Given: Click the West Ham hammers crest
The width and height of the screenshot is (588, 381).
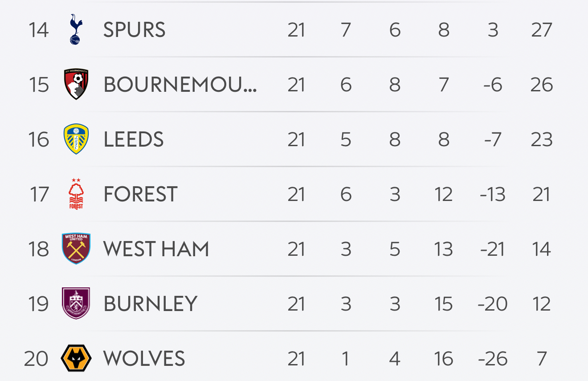Looking at the screenshot, I should point(76,249).
